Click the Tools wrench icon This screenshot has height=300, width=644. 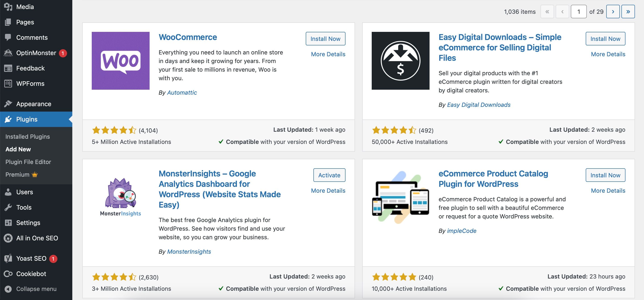(8, 207)
